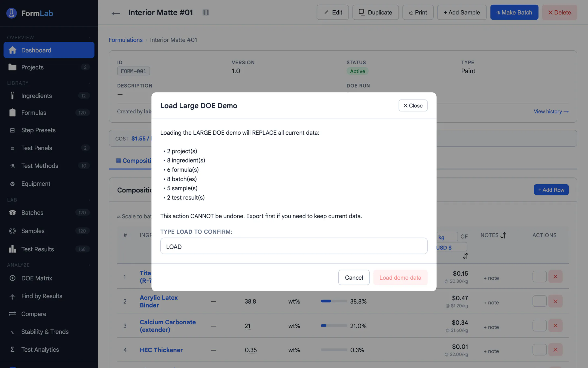Click the Test Results bar chart icon
This screenshot has width=588, height=368.
[12, 249]
